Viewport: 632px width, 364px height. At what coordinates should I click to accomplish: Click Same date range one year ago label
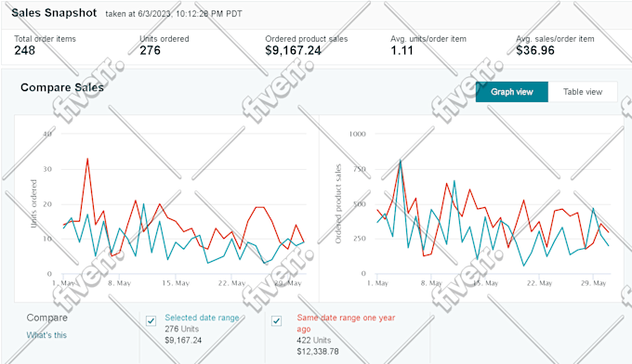346,323
